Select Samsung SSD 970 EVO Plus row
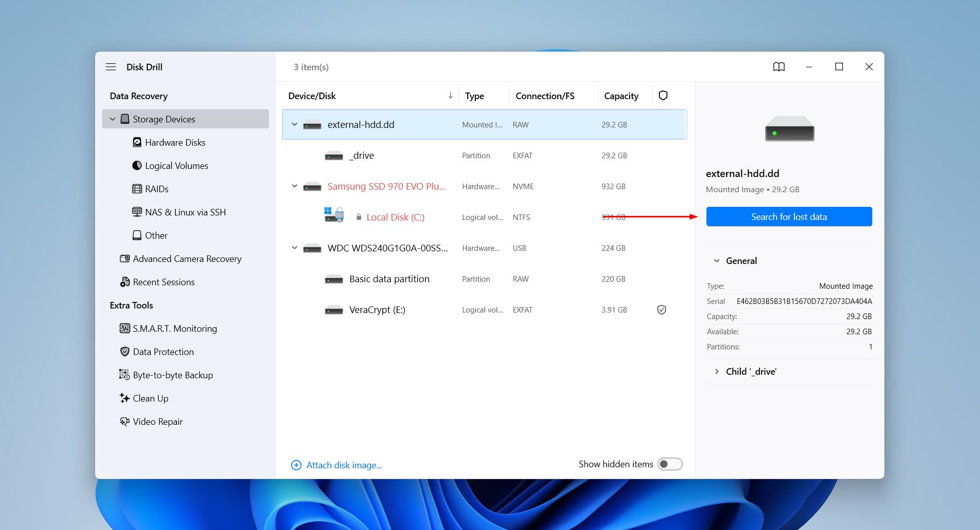The image size is (980, 530). tap(484, 187)
